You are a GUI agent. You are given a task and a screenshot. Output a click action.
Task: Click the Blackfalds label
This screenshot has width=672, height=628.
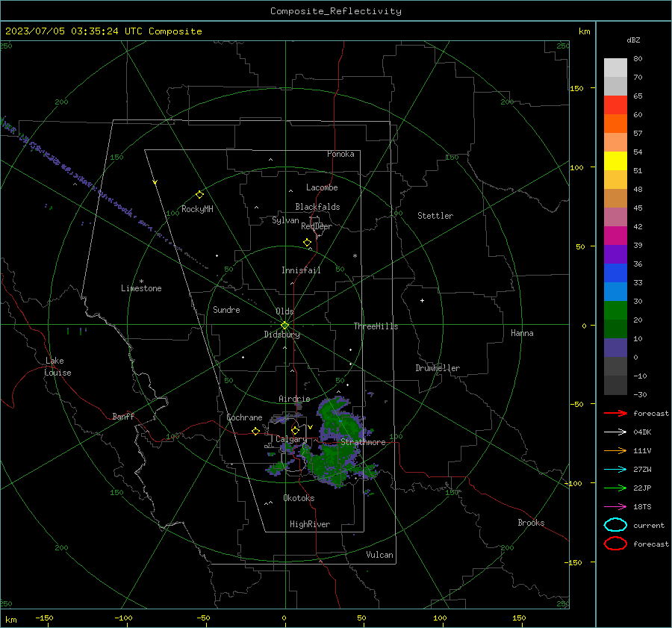click(317, 207)
